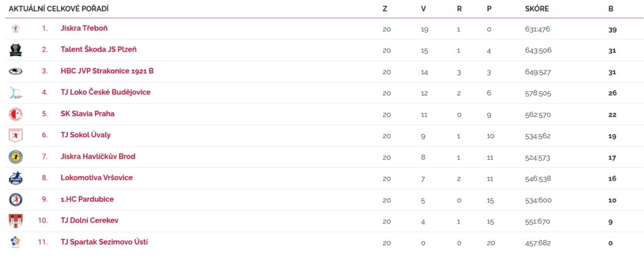Open the Talent Škoda JS Plzeň link
Screen dimensions: 644x258
pyautogui.click(x=99, y=50)
